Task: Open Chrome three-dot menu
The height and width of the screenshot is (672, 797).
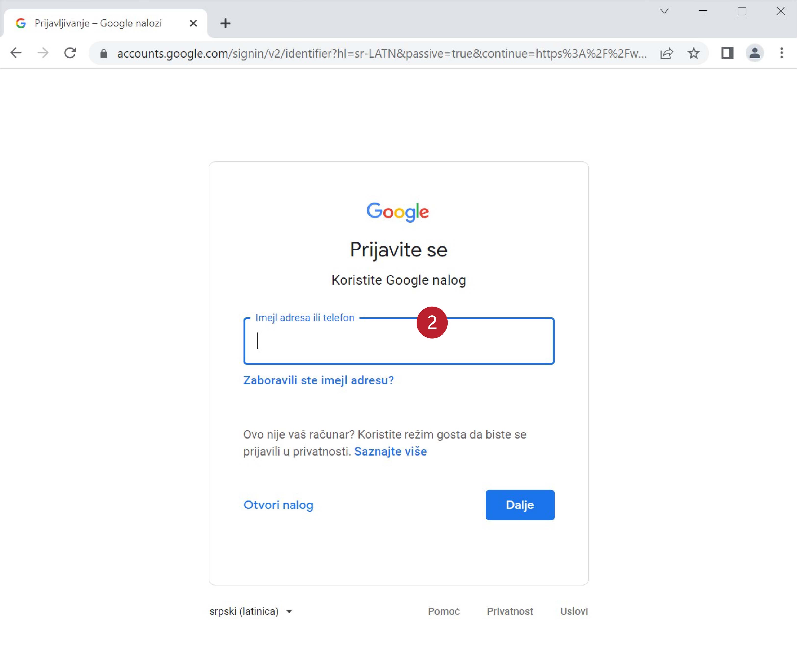Action: pos(781,53)
